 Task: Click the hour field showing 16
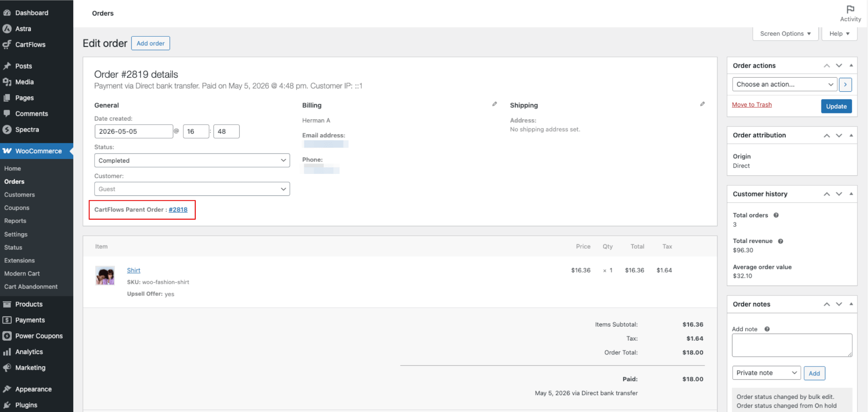pos(196,131)
